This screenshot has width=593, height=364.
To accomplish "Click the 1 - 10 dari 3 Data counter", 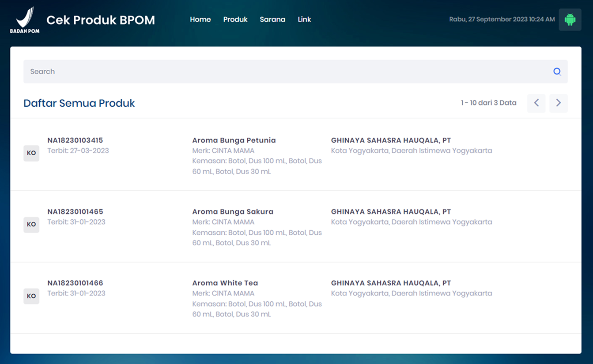I will [489, 103].
